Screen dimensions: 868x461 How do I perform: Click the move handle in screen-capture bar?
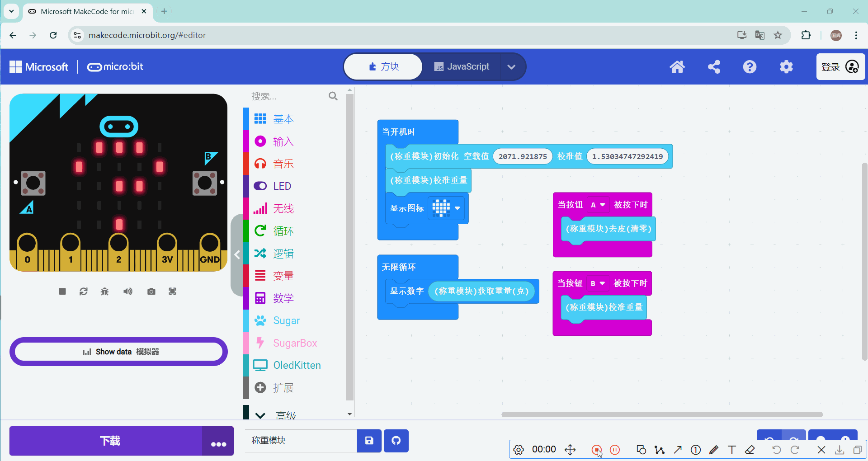[x=570, y=450]
